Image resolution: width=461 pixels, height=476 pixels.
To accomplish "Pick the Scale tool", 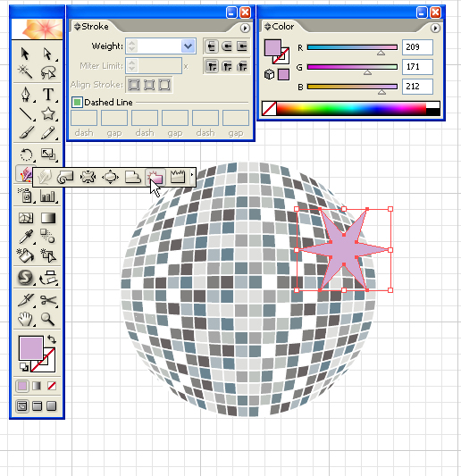I will coord(48,154).
